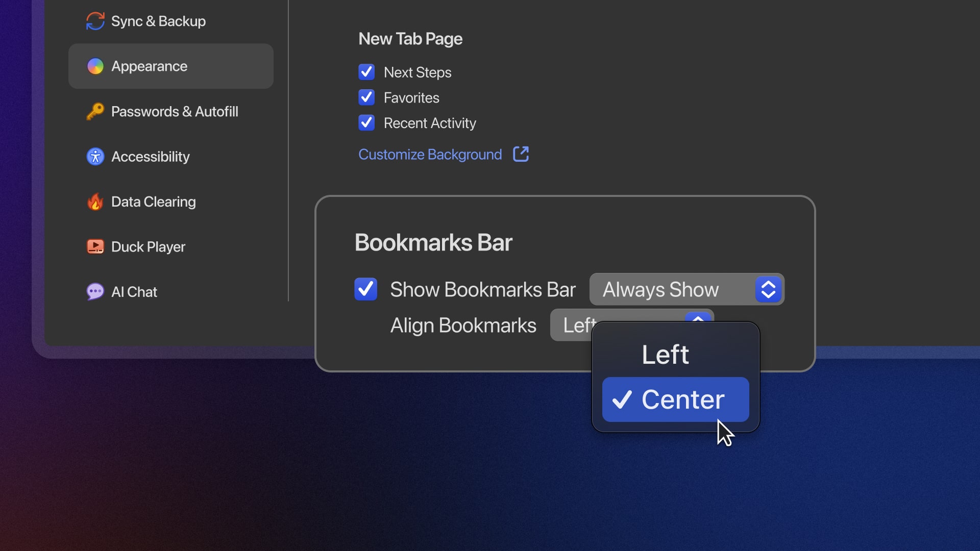This screenshot has width=980, height=551.
Task: Open Duck Player settings
Action: tap(170, 247)
